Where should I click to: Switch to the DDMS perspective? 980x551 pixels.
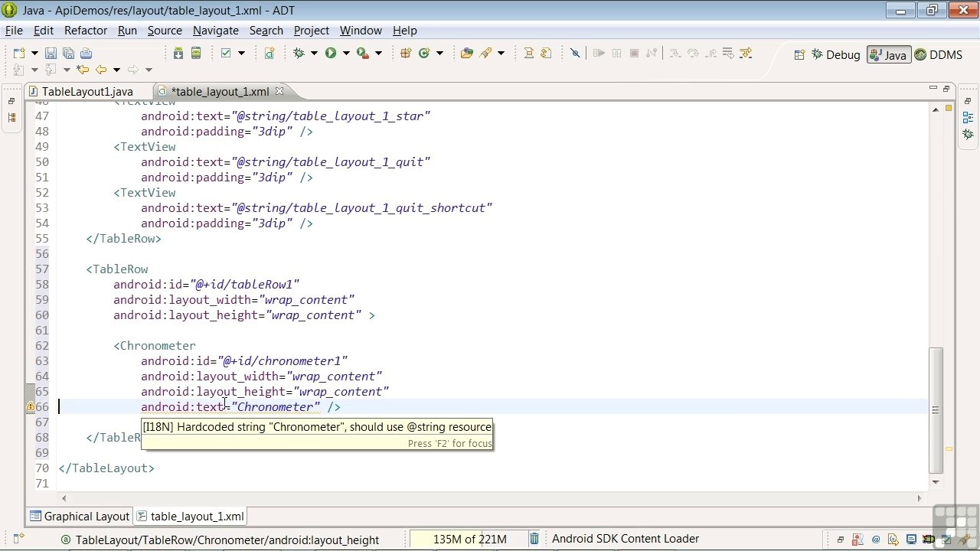coord(939,54)
